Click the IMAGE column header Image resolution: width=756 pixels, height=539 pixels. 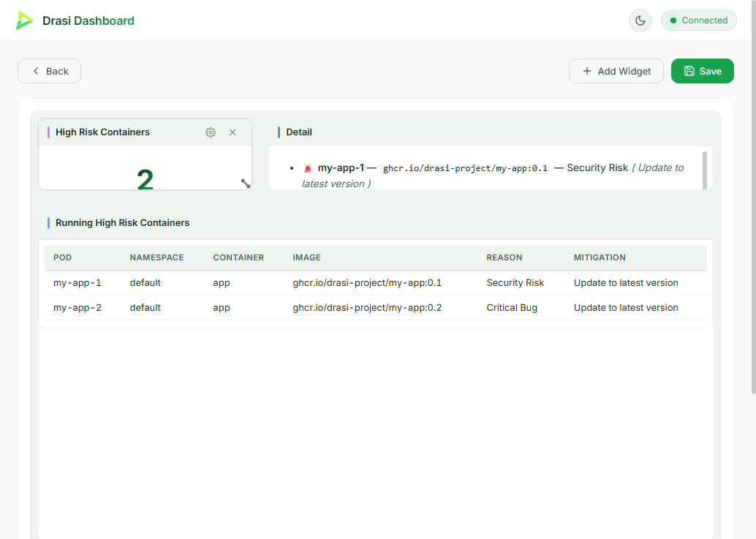(306, 257)
